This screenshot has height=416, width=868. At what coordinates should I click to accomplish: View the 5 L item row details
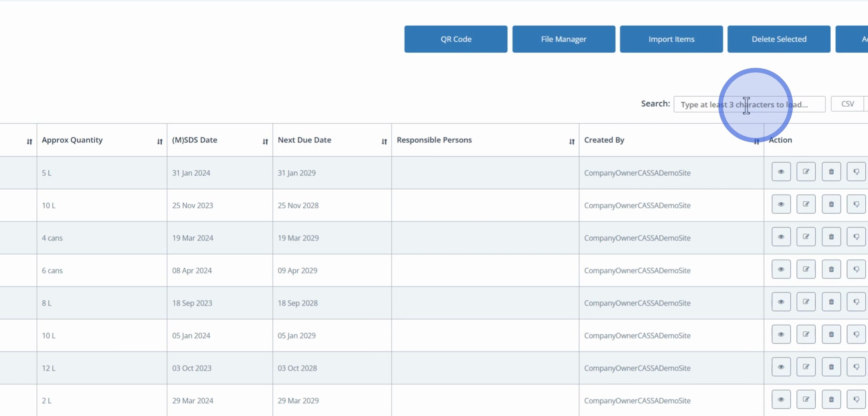point(781,172)
